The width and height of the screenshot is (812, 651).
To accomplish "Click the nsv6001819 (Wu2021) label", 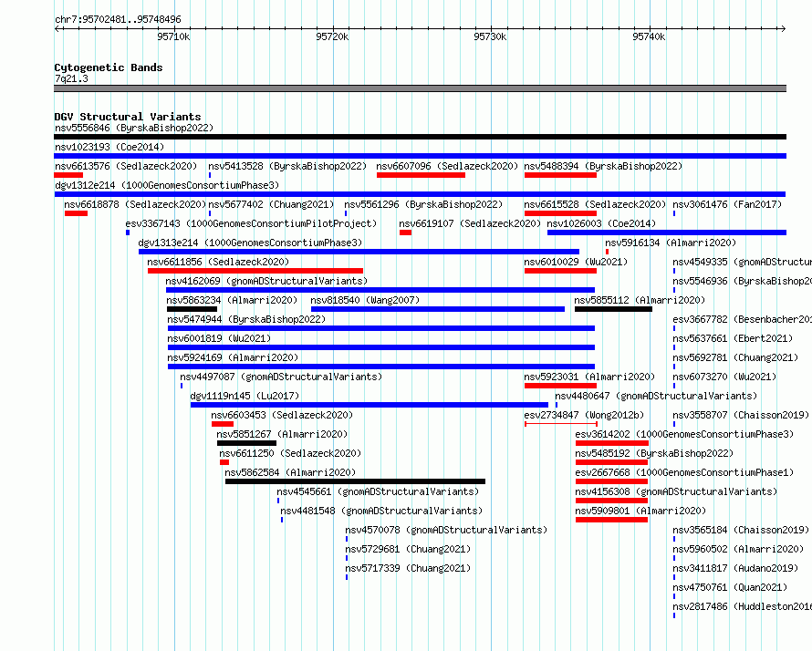I will click(x=219, y=338).
